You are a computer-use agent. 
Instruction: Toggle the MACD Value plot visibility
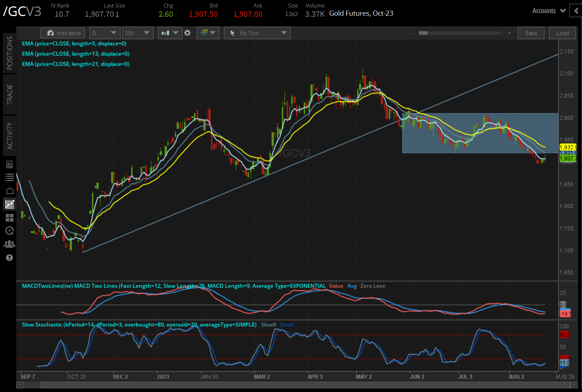[336, 286]
